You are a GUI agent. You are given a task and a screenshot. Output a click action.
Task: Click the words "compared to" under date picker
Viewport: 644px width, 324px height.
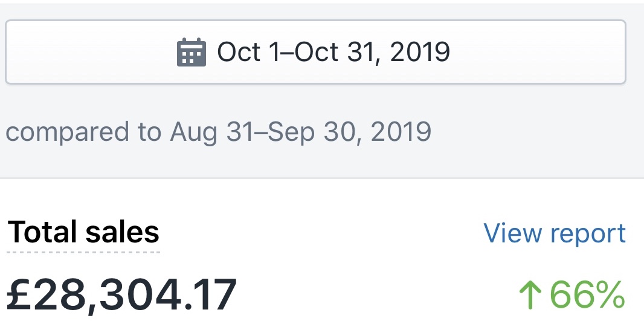tap(83, 132)
